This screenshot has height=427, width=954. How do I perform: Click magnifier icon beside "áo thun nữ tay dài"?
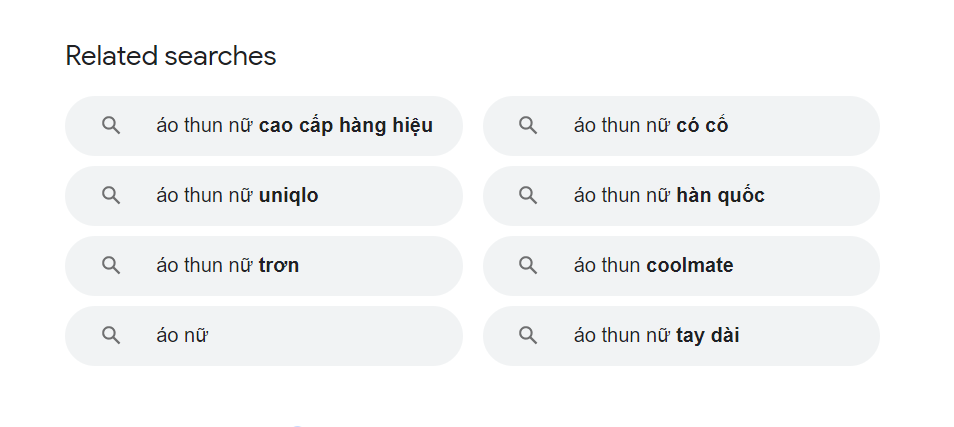click(528, 336)
